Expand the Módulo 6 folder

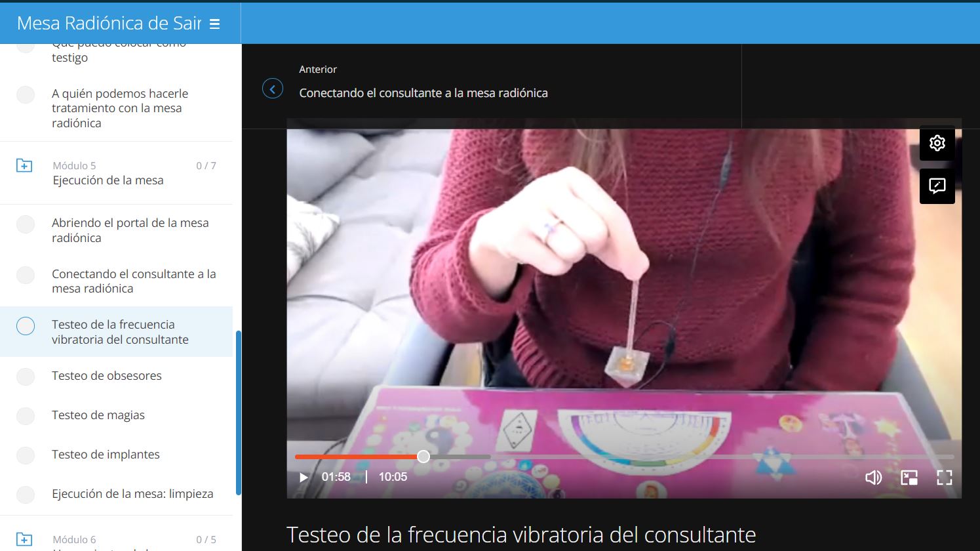(24, 539)
